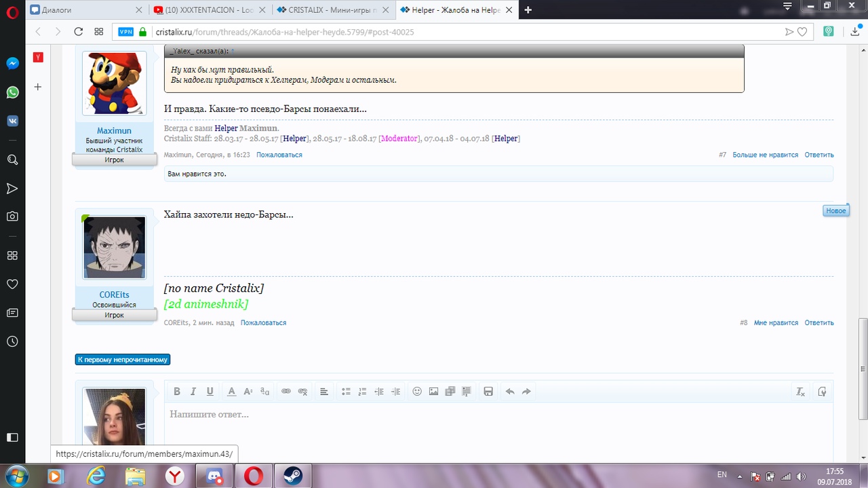
Task: Click the insert link icon in editor
Action: [286, 392]
